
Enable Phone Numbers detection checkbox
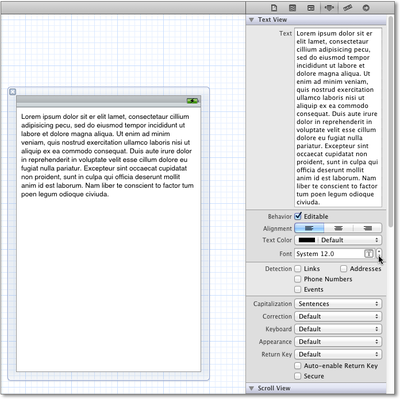[298, 279]
